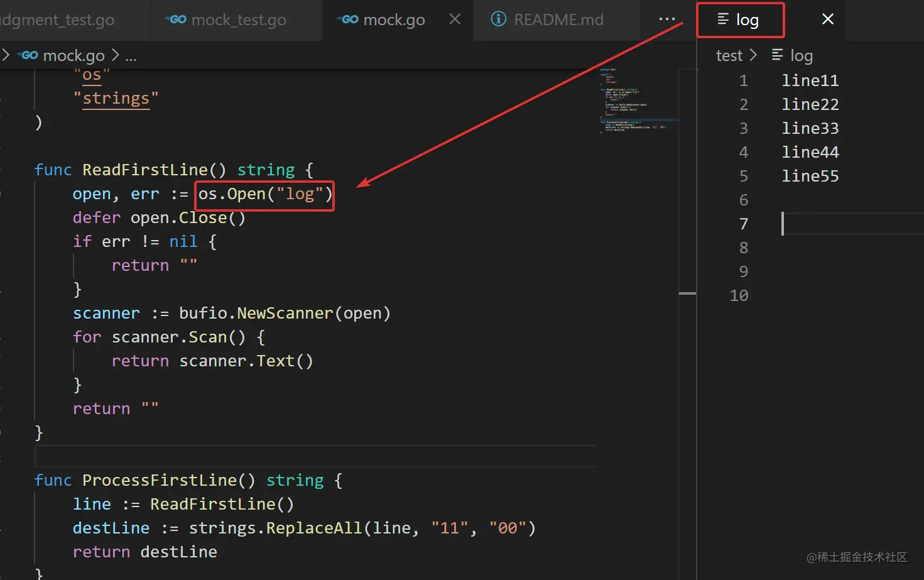924x580 pixels.
Task: Open the mock.go breadcrumb label
Action: pos(74,56)
